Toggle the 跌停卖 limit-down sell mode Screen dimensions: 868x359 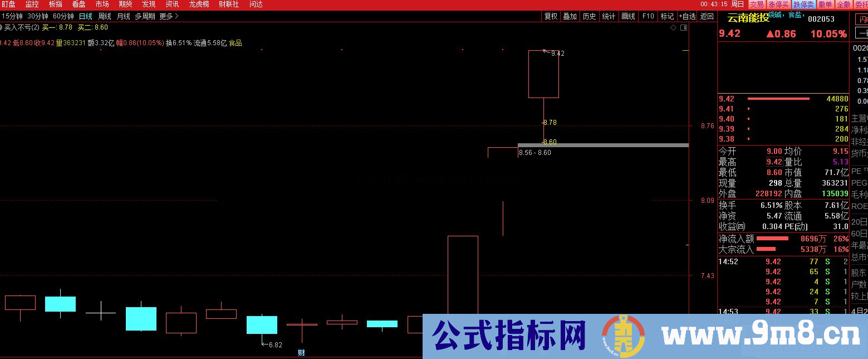[803, 4]
